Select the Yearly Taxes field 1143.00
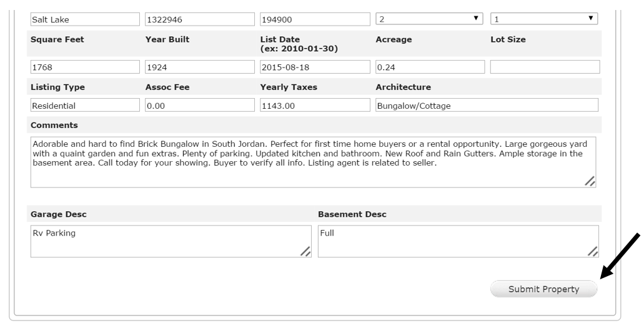The image size is (644, 328). click(315, 105)
